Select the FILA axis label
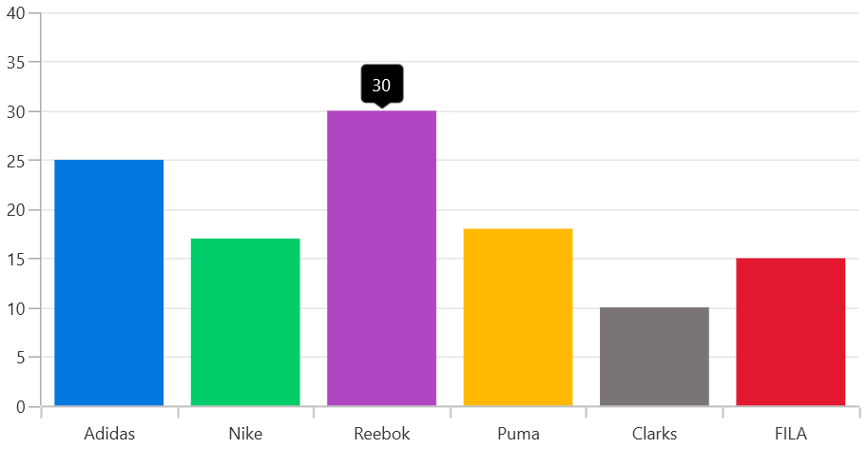The image size is (868, 449). click(x=790, y=434)
